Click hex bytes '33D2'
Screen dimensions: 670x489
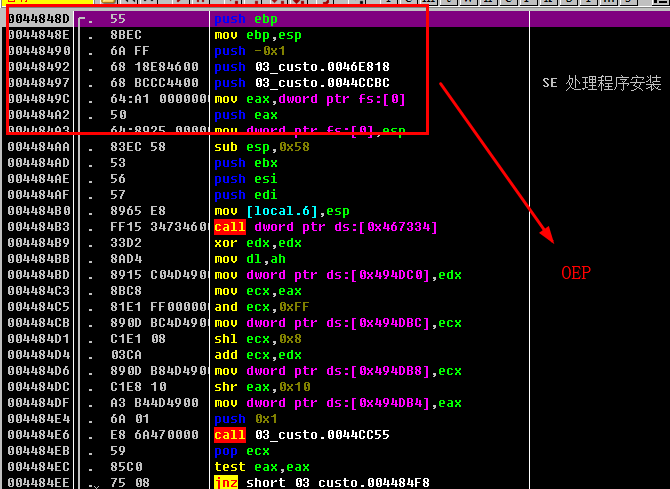click(x=126, y=243)
